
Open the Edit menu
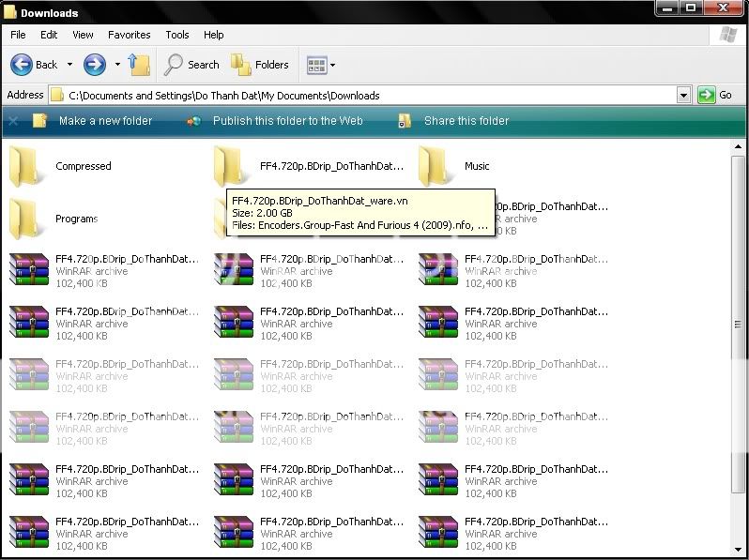pyautogui.click(x=49, y=35)
